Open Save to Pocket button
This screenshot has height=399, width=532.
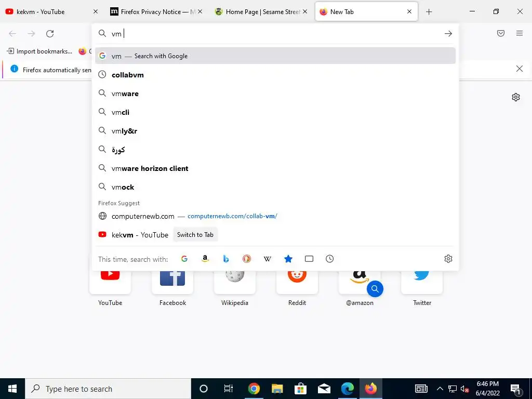[501, 33]
